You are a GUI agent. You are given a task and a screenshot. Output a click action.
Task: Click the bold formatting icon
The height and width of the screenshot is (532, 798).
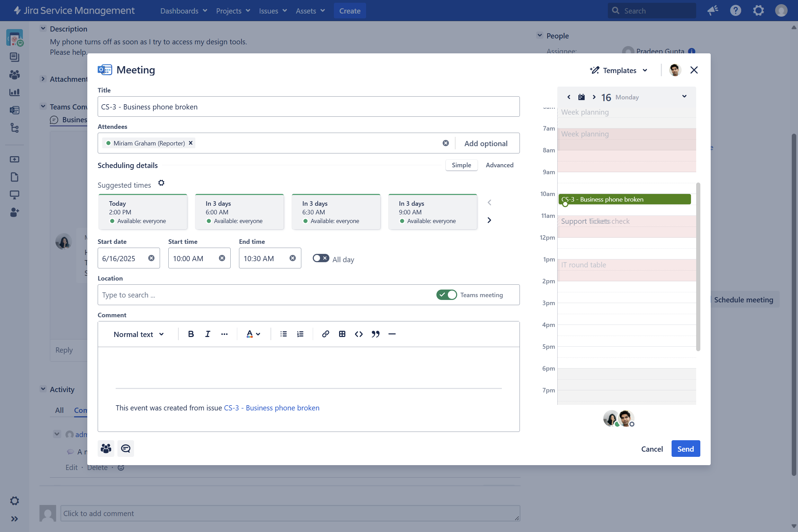(191, 334)
